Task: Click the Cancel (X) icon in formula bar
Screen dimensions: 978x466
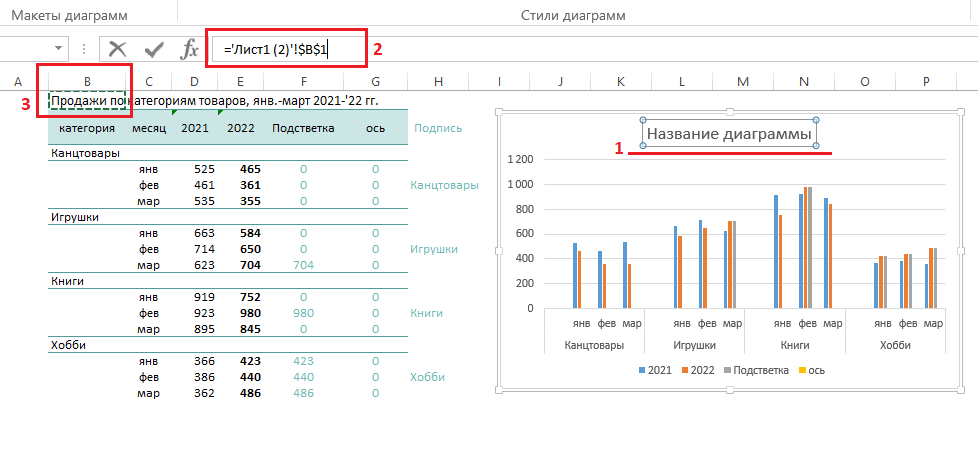Action: [118, 49]
